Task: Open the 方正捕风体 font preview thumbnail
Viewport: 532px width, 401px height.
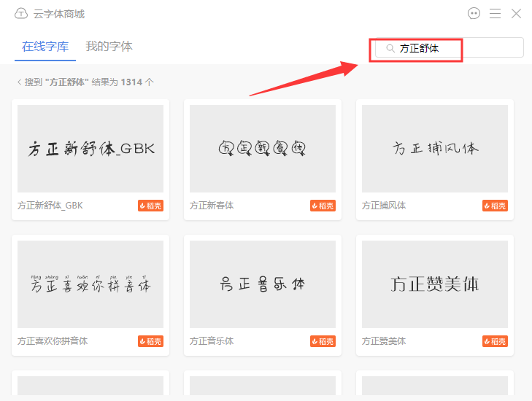Action: point(435,149)
